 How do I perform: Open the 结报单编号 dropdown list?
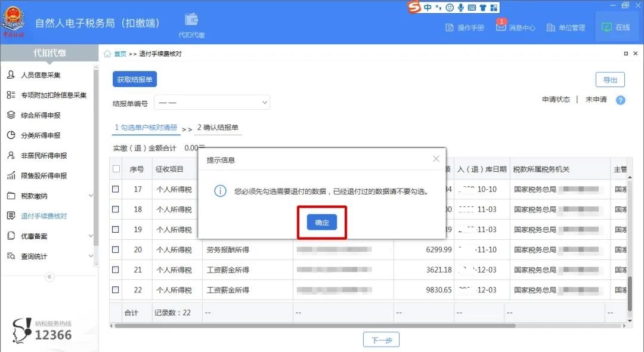[x=212, y=102]
